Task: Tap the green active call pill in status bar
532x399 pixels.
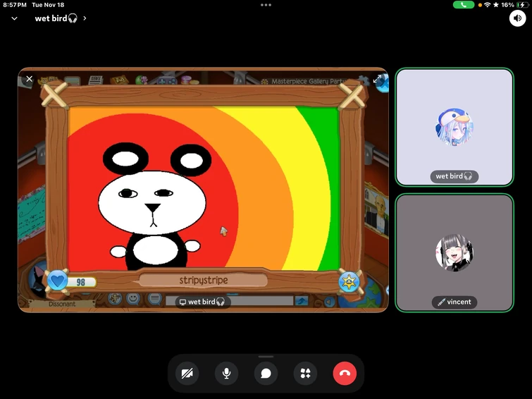Action: [464, 5]
